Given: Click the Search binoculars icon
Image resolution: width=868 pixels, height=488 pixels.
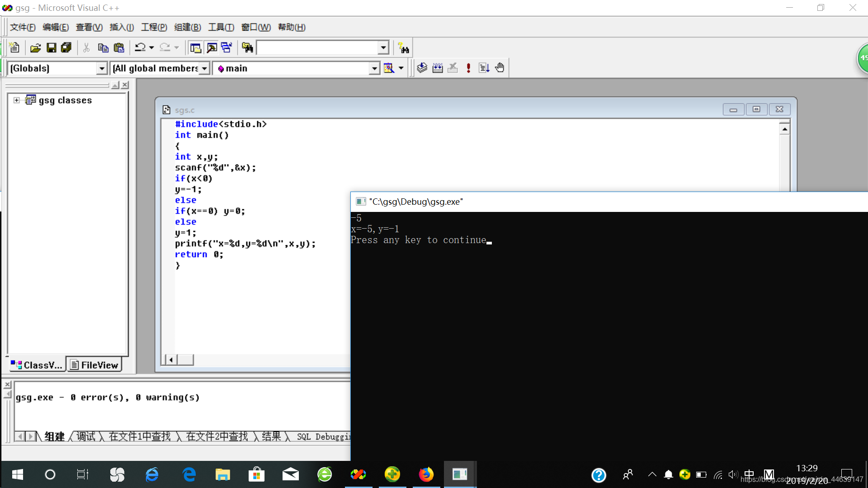Looking at the screenshot, I should 403,48.
